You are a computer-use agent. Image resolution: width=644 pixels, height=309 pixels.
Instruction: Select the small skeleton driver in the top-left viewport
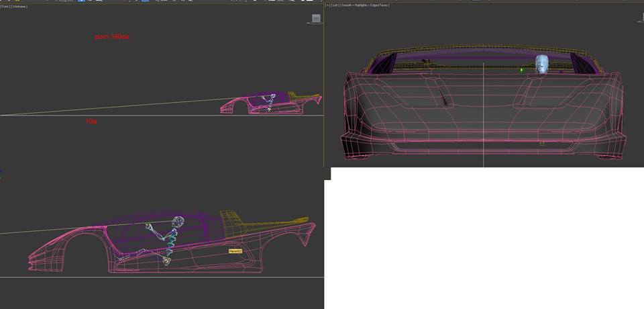pyautogui.click(x=270, y=101)
